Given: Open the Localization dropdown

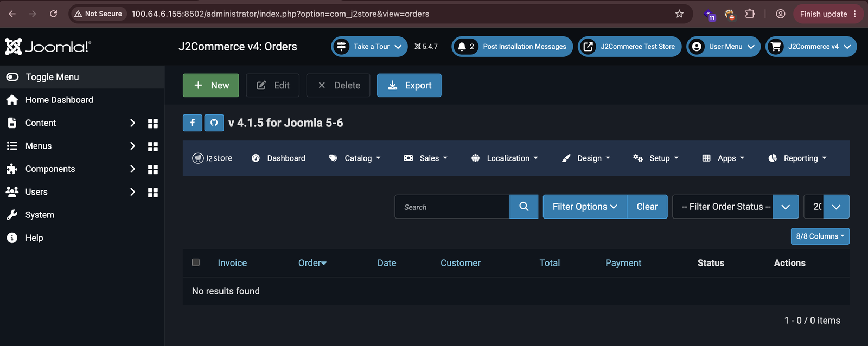Looking at the screenshot, I should (505, 158).
